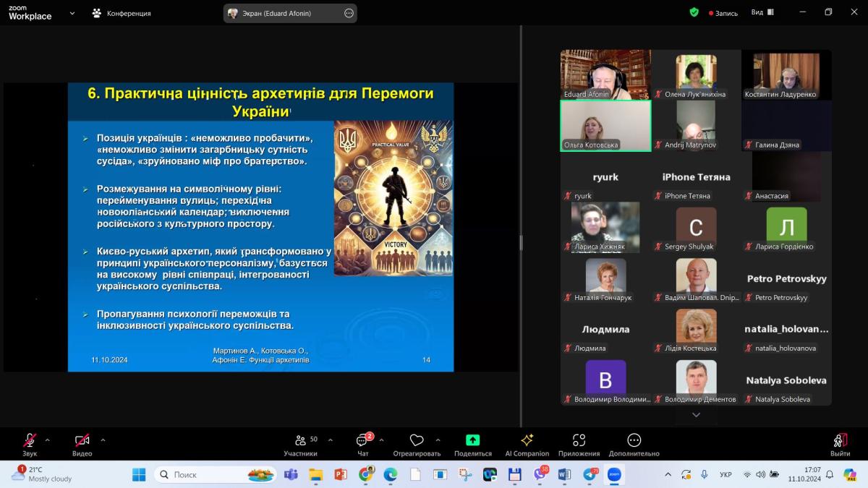Open the Conference tab at top

(x=122, y=13)
